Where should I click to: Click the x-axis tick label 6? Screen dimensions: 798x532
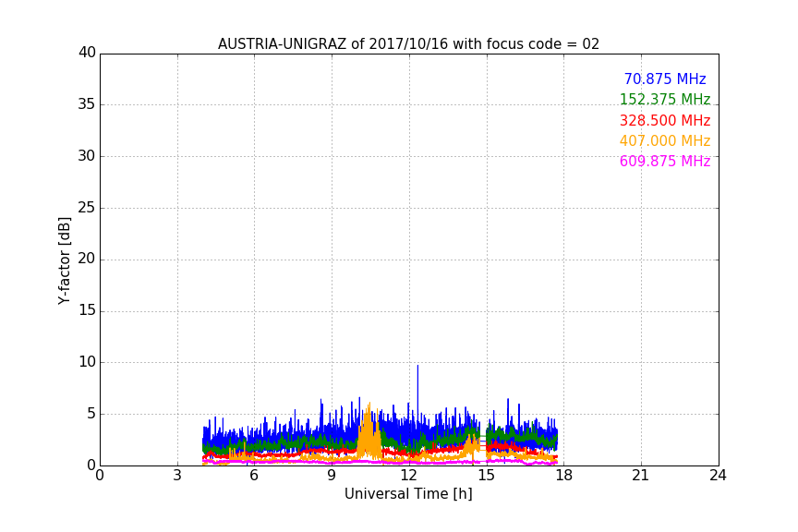(254, 476)
